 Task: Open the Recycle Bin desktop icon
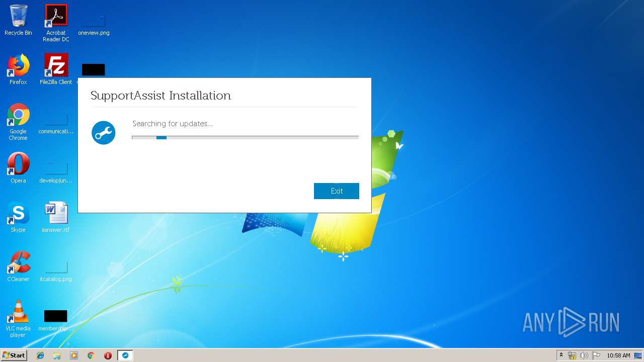pos(18,20)
